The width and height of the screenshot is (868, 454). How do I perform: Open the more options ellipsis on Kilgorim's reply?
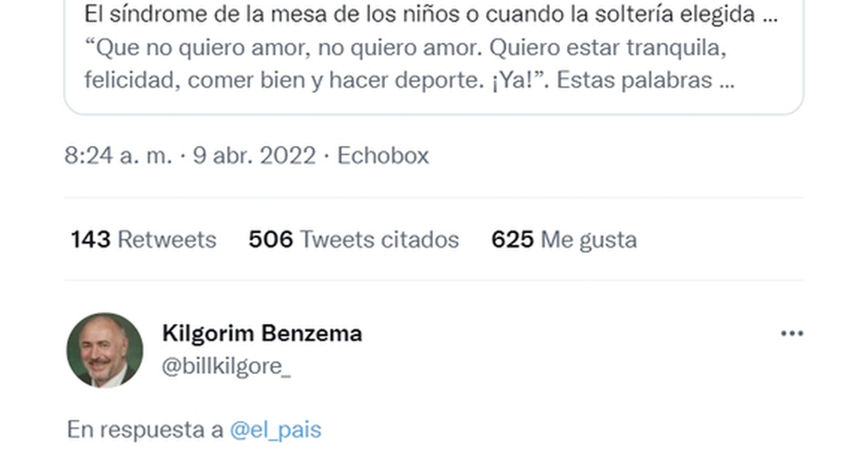tap(792, 333)
